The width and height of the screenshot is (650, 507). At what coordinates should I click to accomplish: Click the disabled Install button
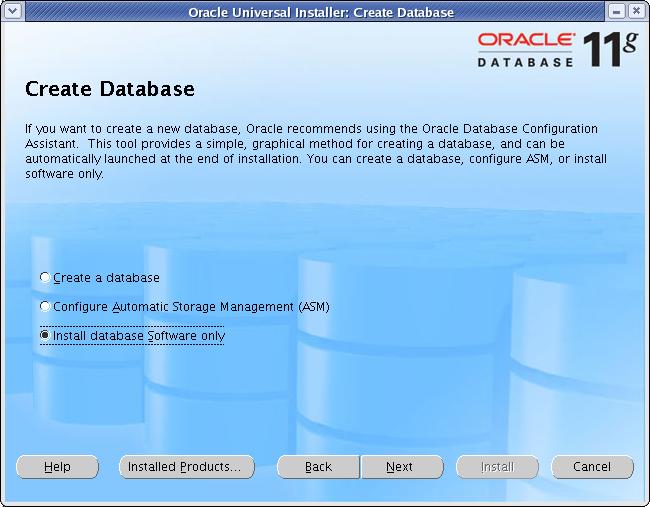497,467
